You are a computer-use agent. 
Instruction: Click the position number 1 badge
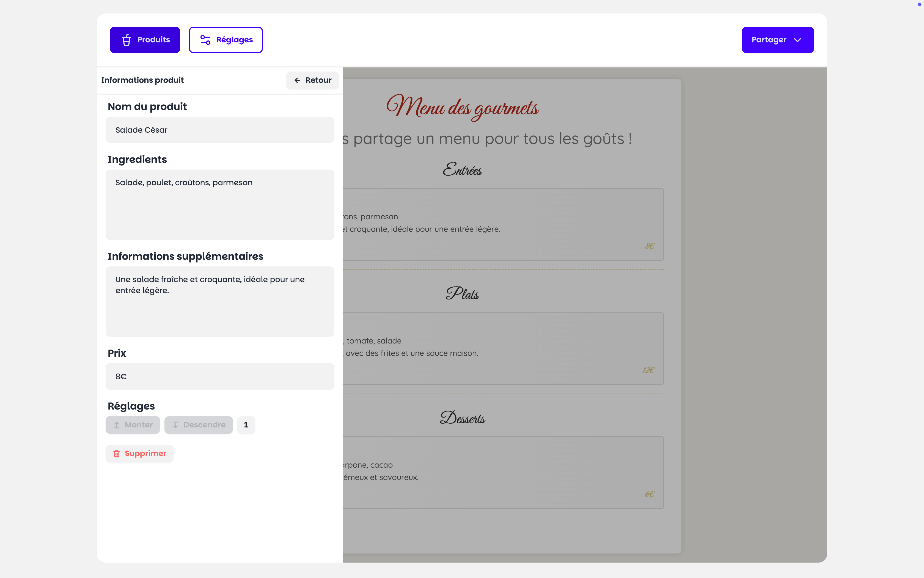coord(246,425)
